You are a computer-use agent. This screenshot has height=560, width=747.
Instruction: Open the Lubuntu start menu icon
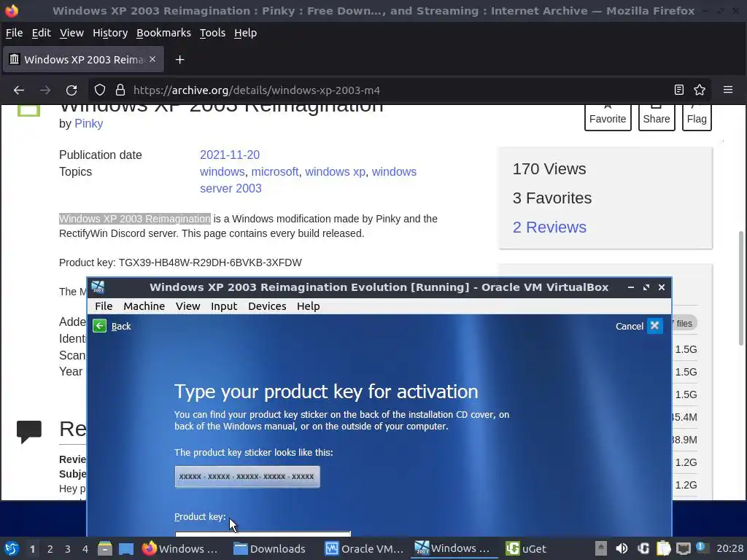12,548
